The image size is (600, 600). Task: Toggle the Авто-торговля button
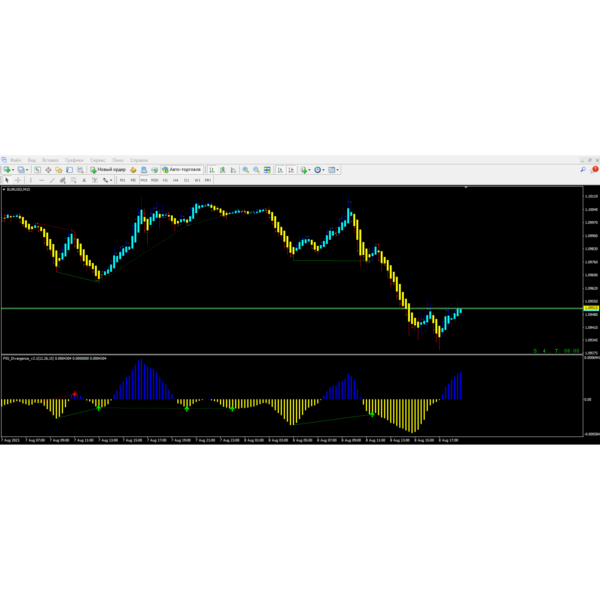click(182, 170)
